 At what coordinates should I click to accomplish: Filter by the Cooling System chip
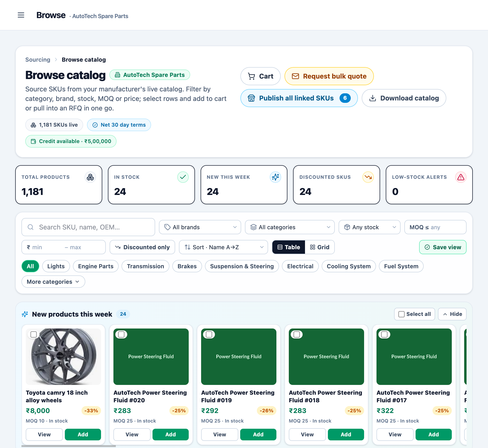(x=349, y=266)
